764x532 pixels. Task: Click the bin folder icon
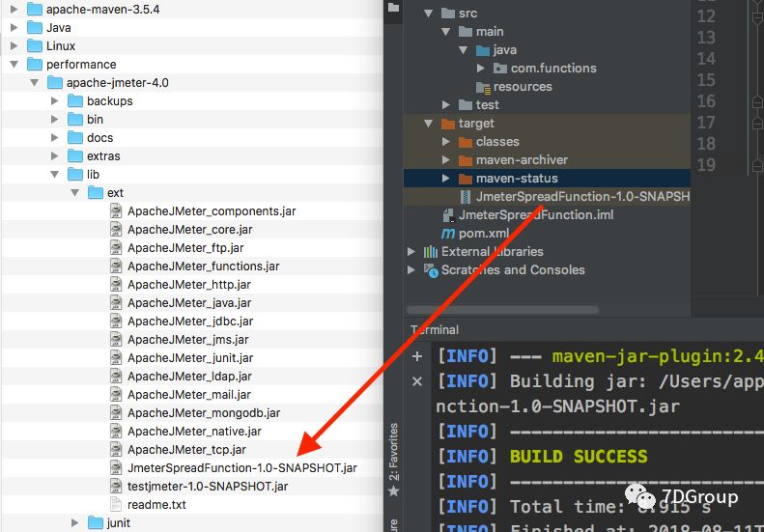point(75,119)
